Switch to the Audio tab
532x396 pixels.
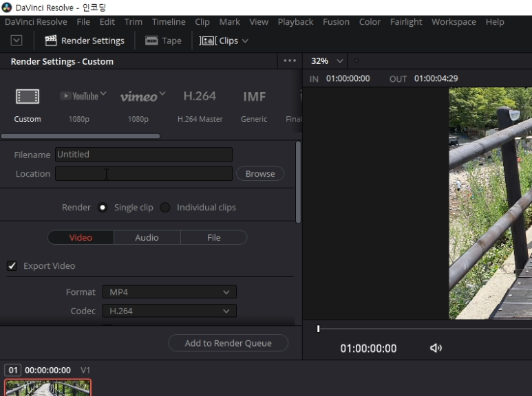147,237
